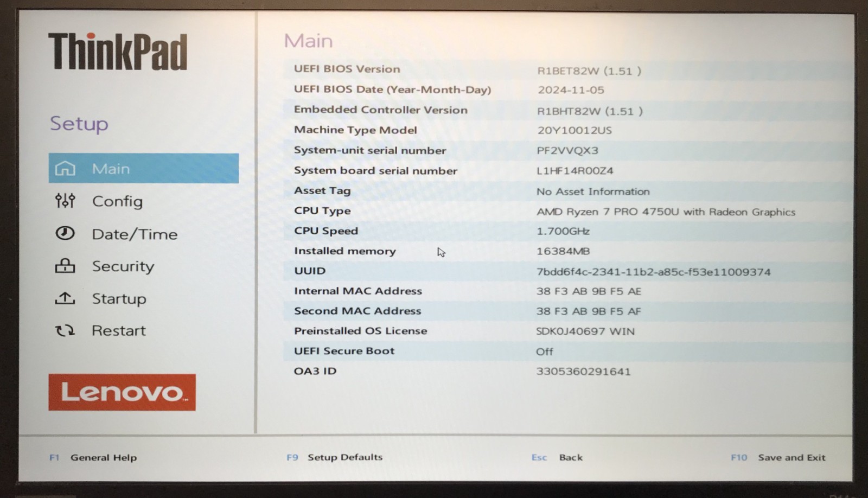Viewport: 868px width, 498px height.
Task: Click Secure Boot value Off
Action: point(545,352)
